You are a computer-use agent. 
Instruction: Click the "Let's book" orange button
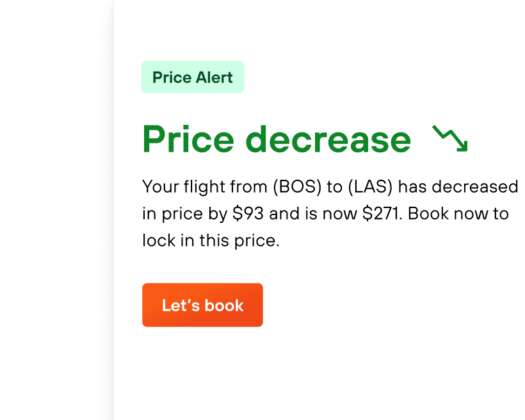tap(202, 305)
